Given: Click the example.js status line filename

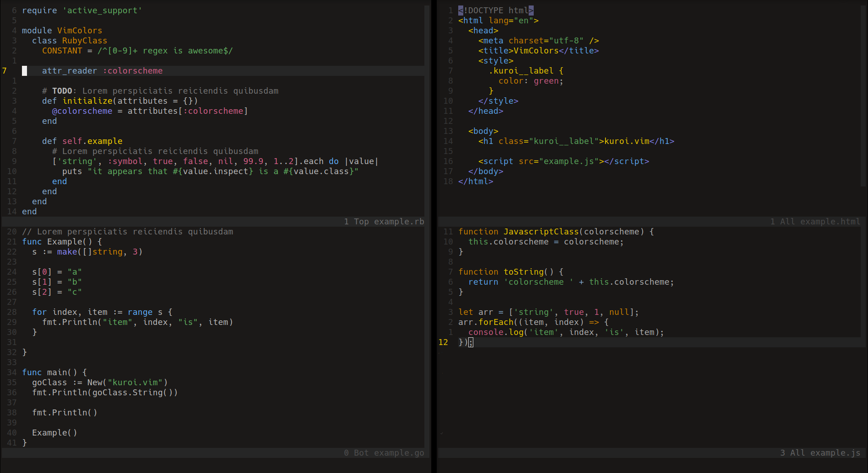Looking at the screenshot, I should pos(835,453).
